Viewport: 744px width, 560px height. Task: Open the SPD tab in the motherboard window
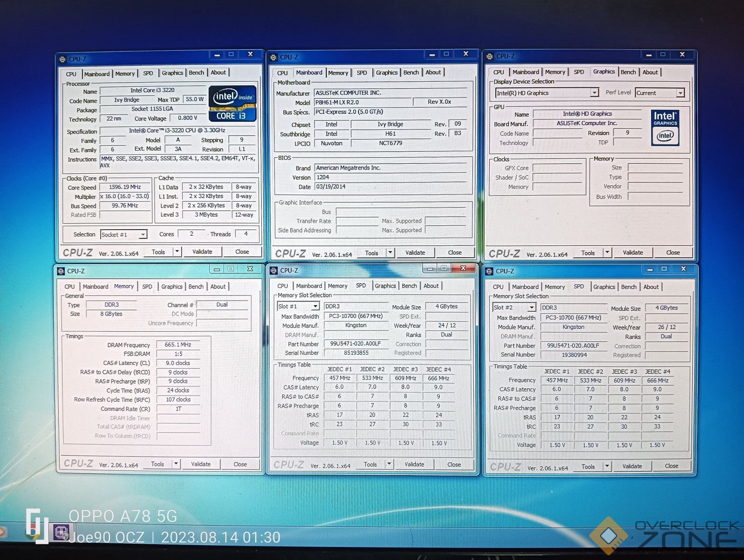(362, 73)
